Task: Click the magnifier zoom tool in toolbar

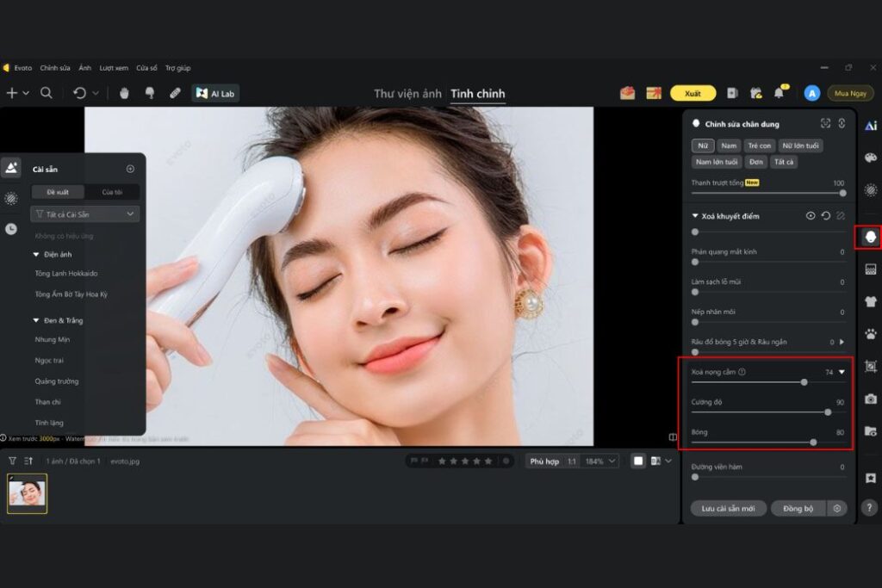Action: (47, 93)
